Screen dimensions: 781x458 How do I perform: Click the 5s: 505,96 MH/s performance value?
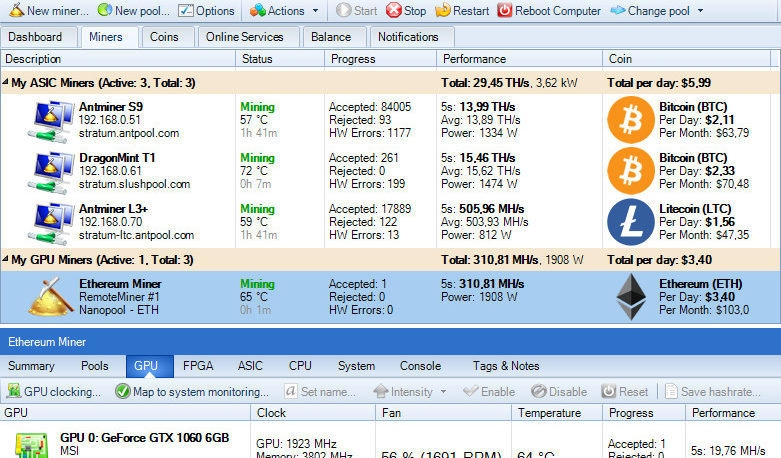483,209
